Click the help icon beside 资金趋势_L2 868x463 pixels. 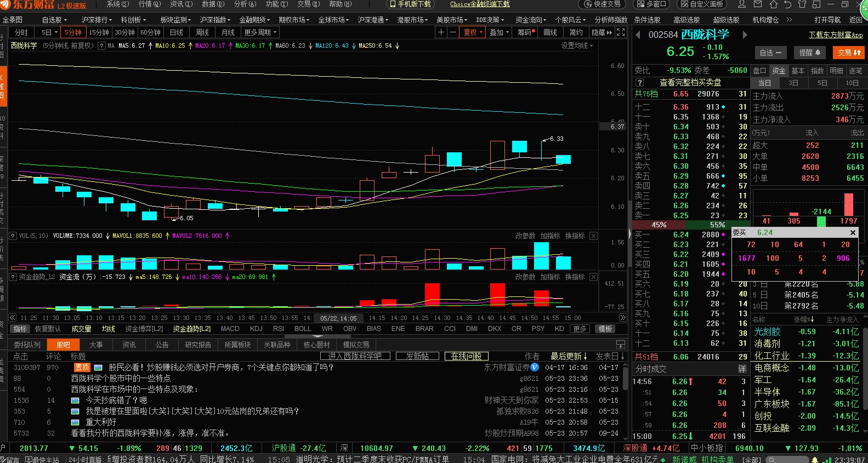tap(13, 277)
